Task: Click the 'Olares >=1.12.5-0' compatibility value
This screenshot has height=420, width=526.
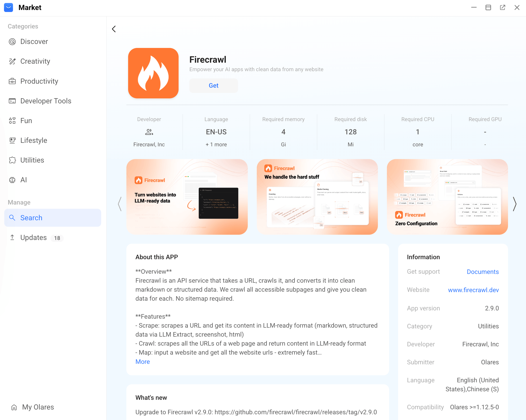Action: 474,407
